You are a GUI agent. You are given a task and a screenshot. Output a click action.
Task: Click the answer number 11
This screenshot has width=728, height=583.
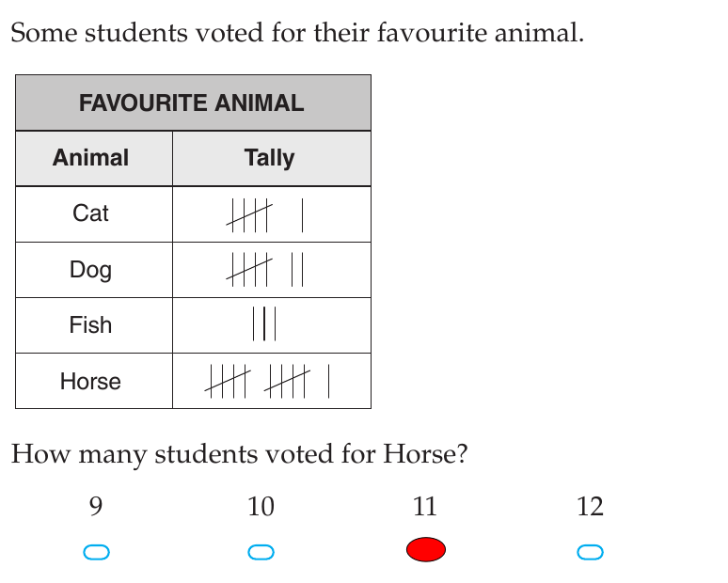[x=425, y=506]
